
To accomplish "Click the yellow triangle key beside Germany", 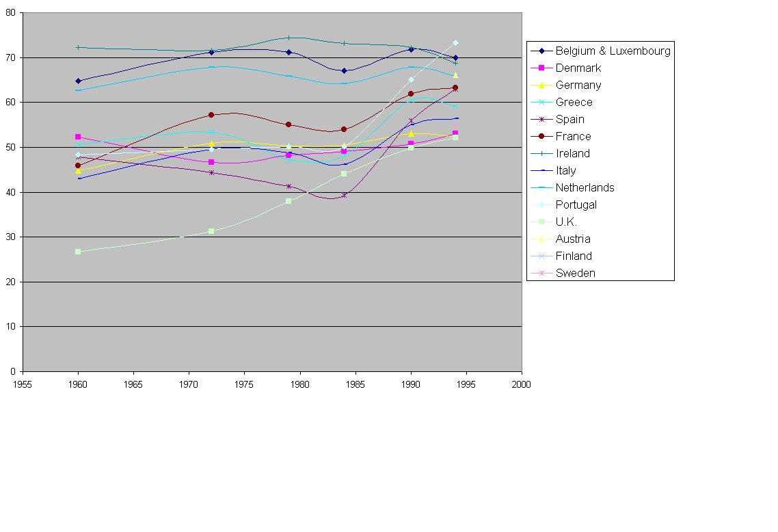I will pos(542,85).
